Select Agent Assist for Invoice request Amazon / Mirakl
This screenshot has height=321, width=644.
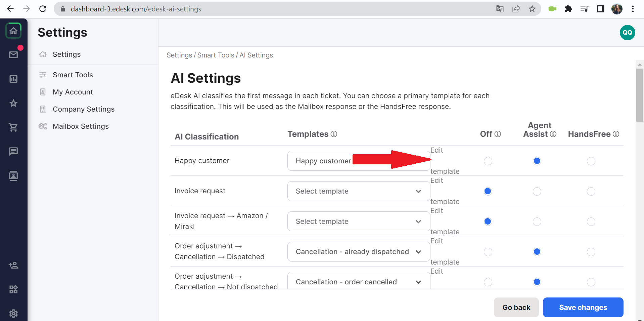(x=537, y=222)
